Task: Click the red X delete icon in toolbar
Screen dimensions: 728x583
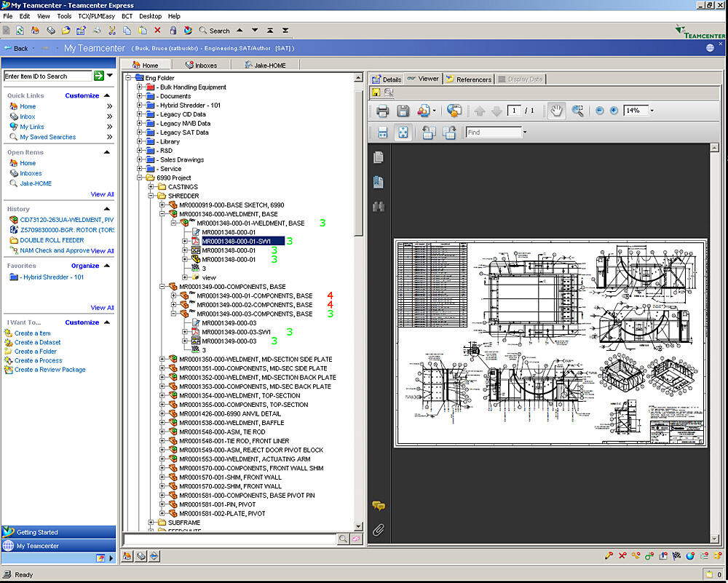Action: click(x=157, y=31)
